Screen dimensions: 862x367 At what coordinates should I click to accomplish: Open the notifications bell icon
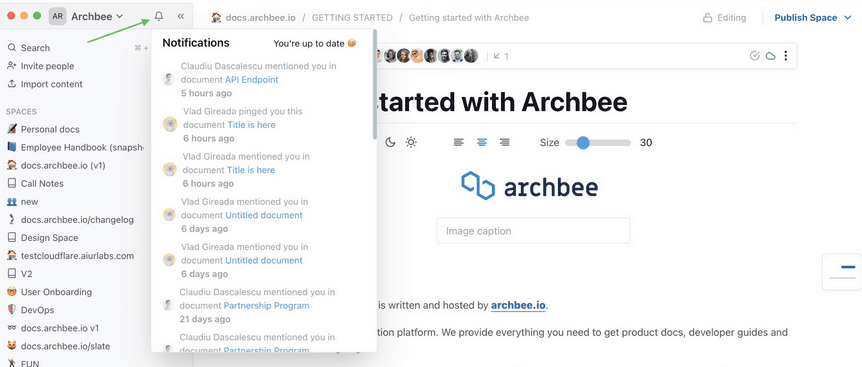159,16
